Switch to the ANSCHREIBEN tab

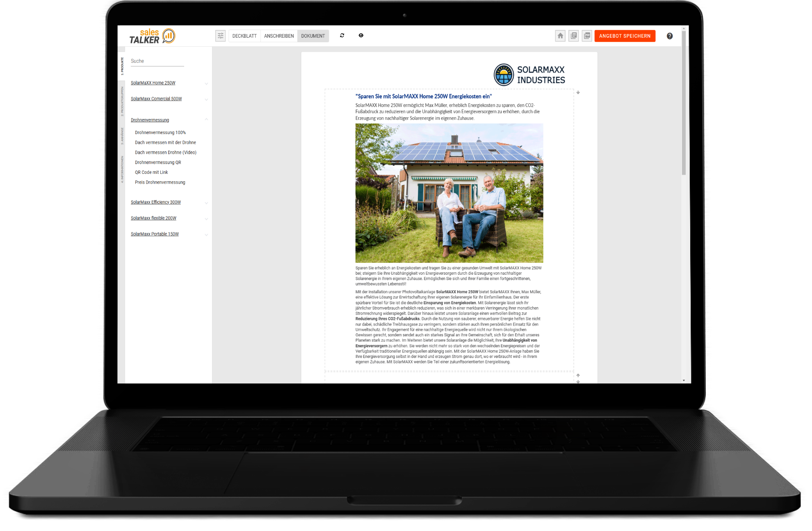[279, 36]
